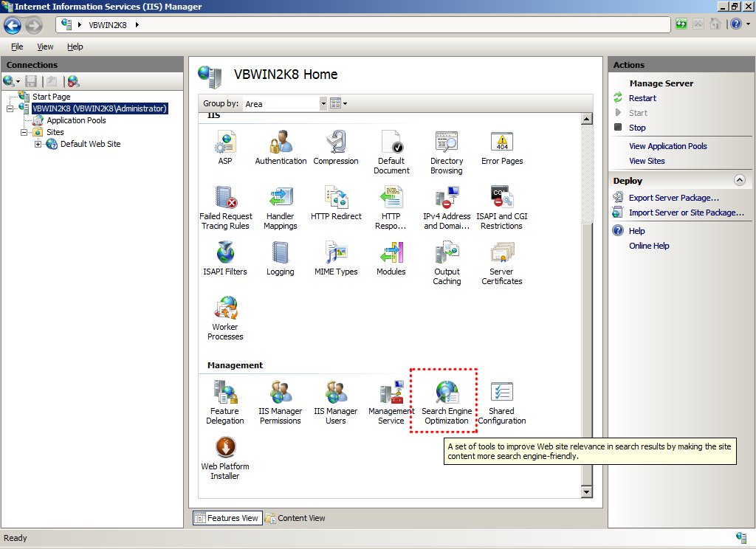Open Shared Configuration feature

(x=502, y=402)
